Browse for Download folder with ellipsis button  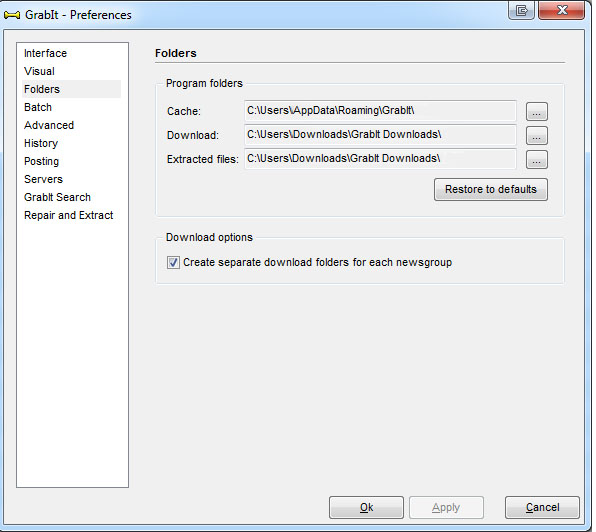(536, 135)
